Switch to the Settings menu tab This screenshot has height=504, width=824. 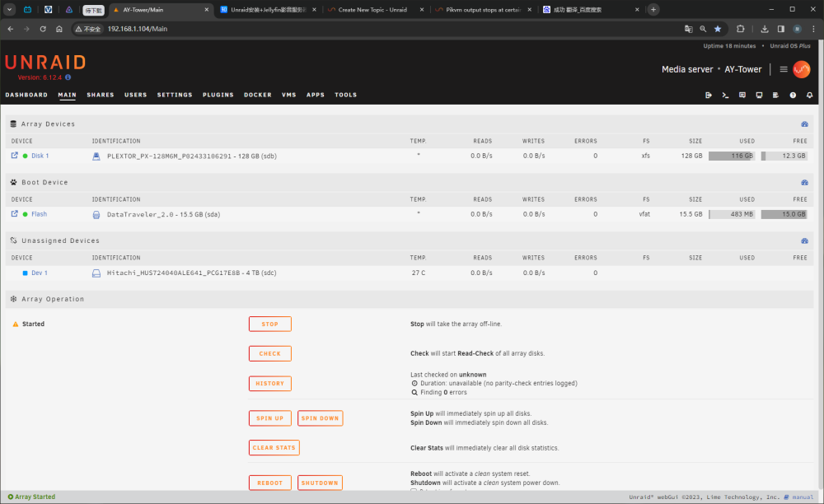[175, 95]
